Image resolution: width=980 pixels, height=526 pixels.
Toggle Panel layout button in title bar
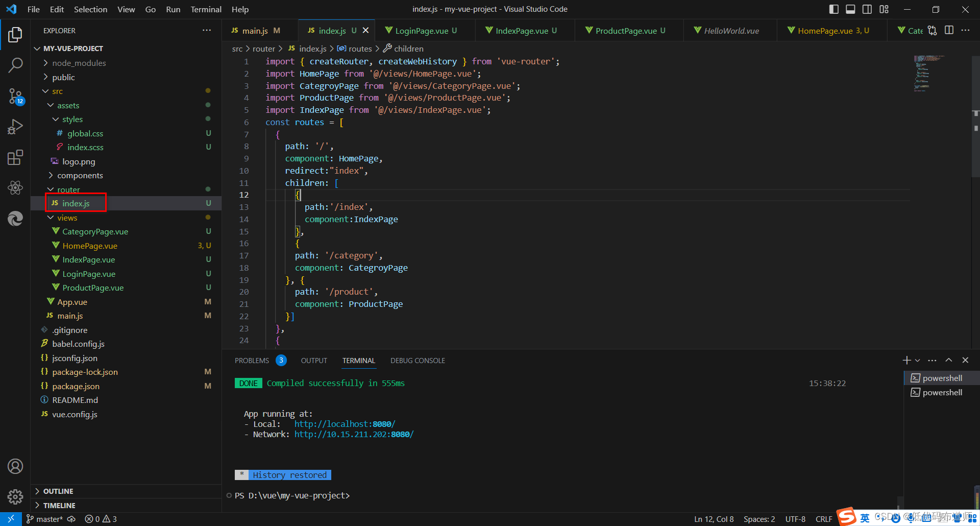click(x=850, y=9)
